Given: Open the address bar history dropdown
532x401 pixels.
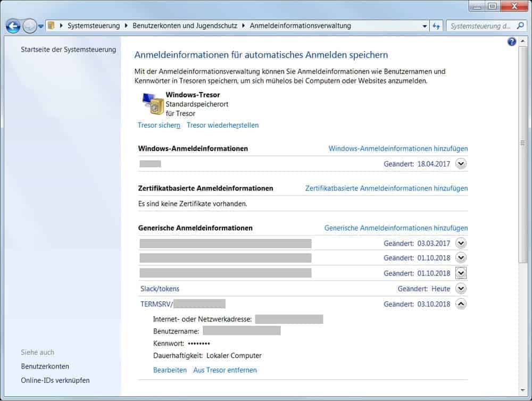Looking at the screenshot, I should click(x=425, y=26).
